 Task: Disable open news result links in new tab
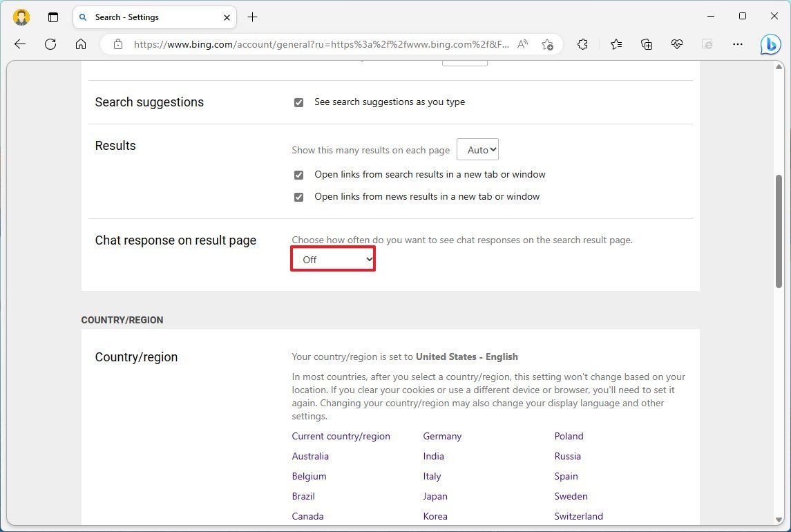point(298,197)
